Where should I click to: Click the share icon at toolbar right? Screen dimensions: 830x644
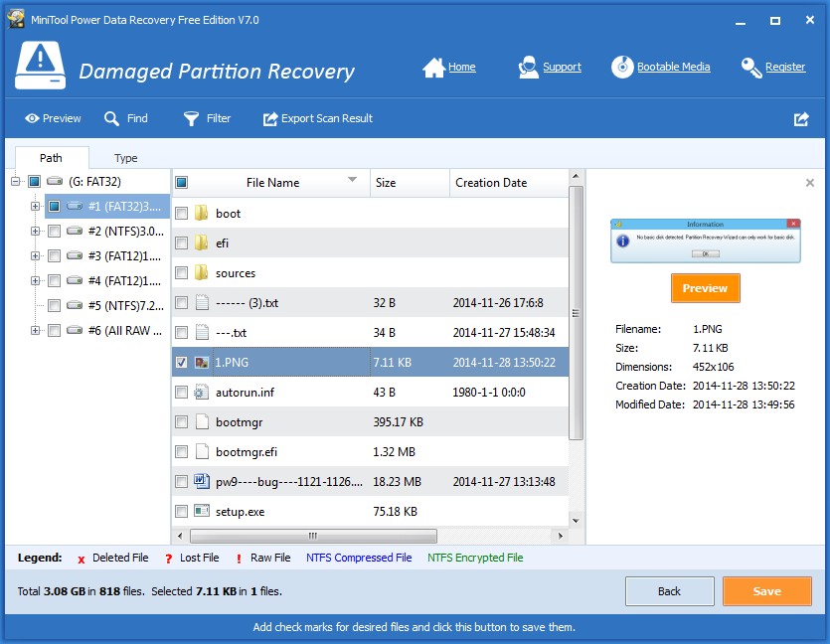pyautogui.click(x=801, y=118)
